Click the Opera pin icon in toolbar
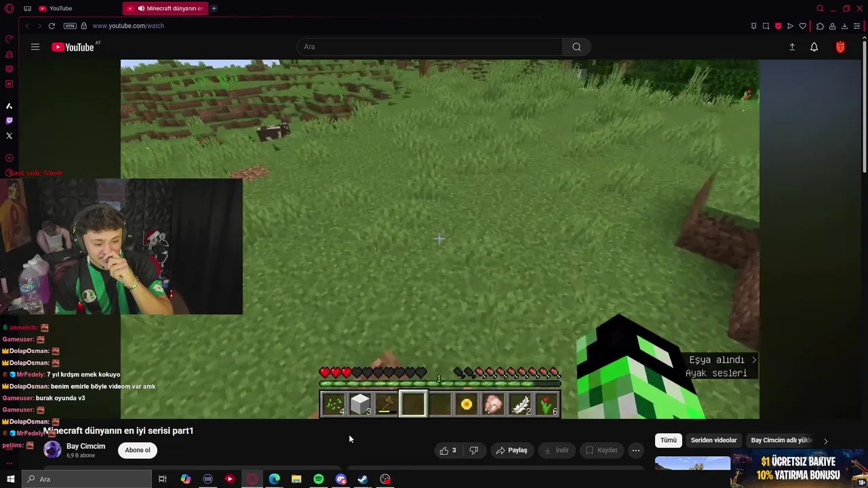 pyautogui.click(x=753, y=26)
